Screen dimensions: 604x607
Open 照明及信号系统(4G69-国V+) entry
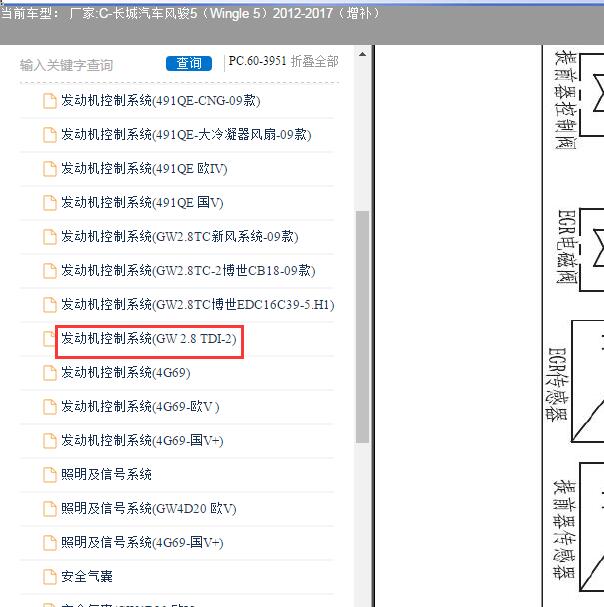142,543
